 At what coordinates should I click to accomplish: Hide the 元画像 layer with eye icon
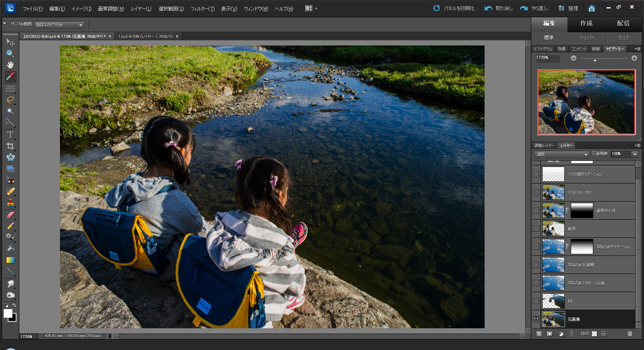(x=536, y=319)
